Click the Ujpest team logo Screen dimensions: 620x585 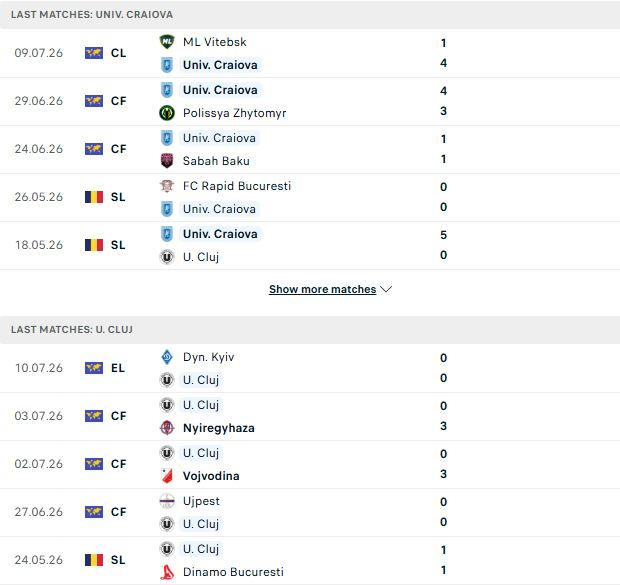[167, 501]
